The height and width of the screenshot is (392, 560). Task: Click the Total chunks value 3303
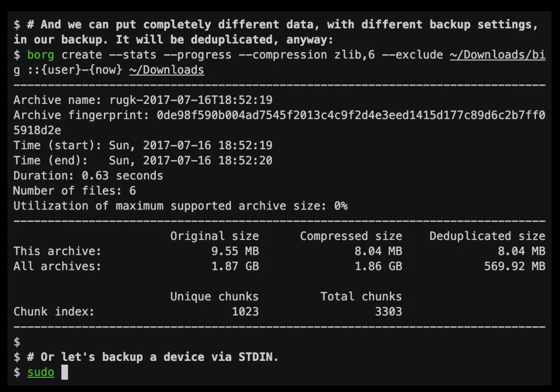[x=388, y=312]
